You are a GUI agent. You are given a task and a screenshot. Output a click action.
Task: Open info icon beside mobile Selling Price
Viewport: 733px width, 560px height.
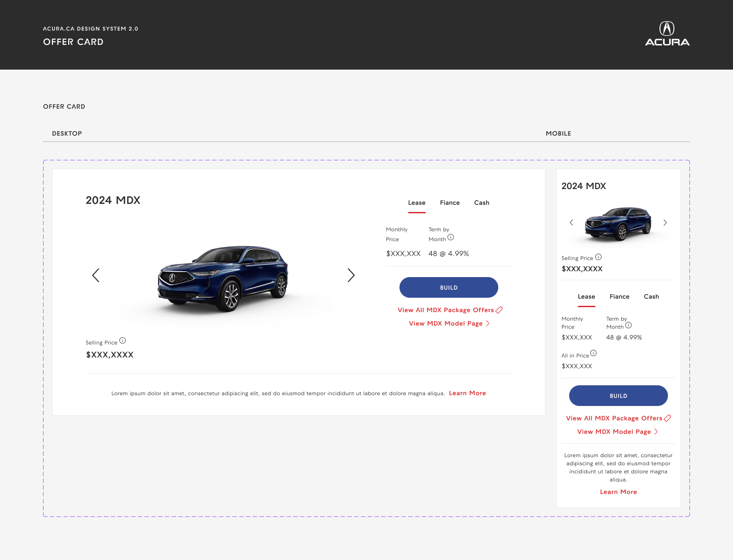tap(598, 257)
